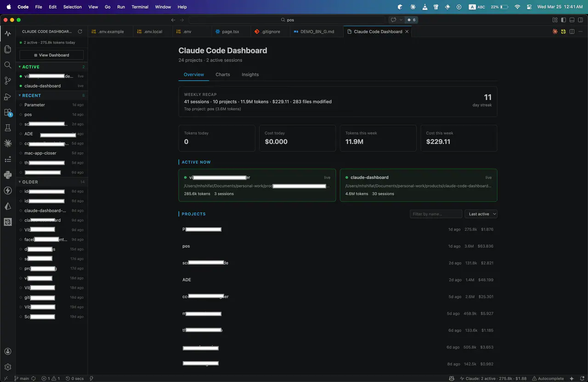
Task: Toggle the primary side bar
Action: tap(564, 20)
